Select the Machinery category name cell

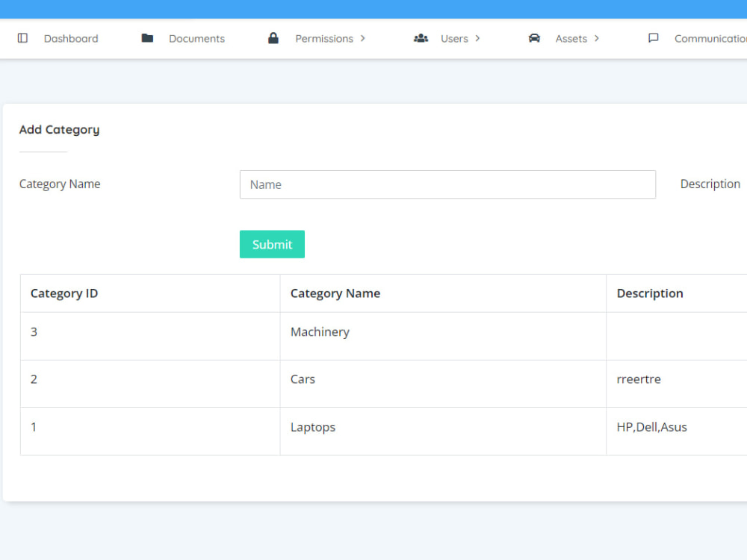tap(442, 336)
